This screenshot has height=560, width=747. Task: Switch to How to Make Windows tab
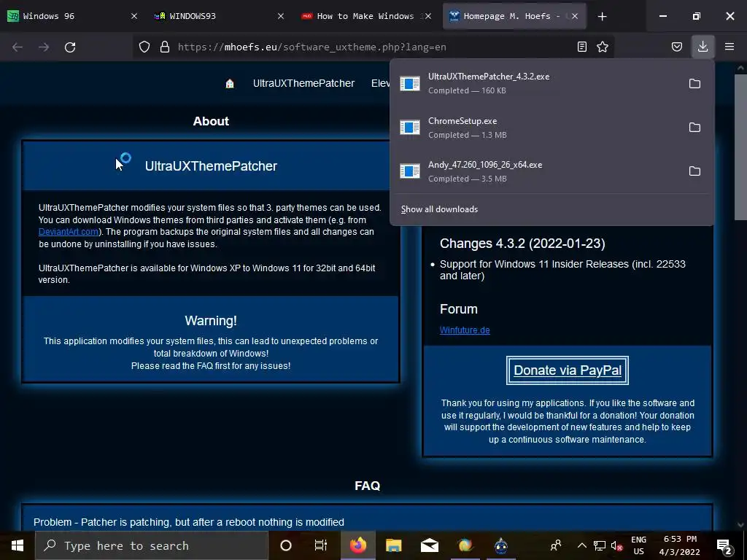(365, 16)
